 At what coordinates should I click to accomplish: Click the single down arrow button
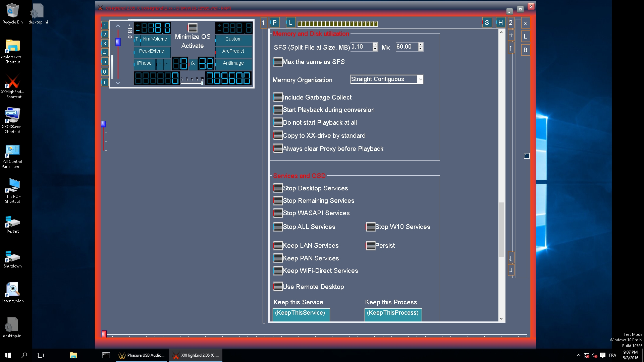click(511, 258)
